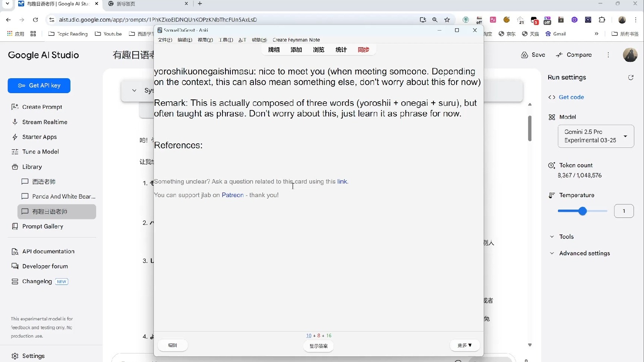Bookmark this page with the star icon

(x=447, y=20)
